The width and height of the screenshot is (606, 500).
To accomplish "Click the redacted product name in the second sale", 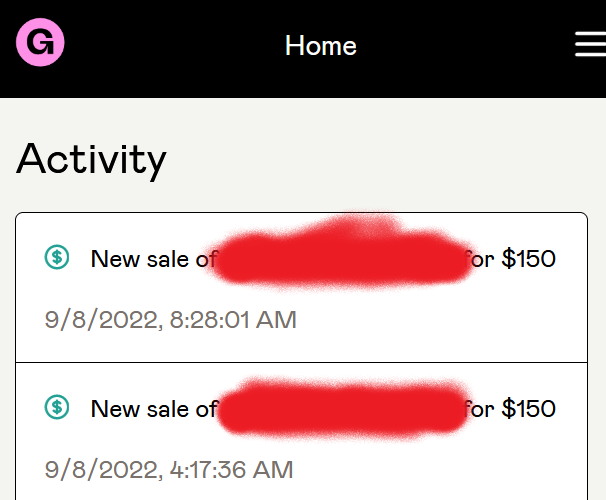I will 342,408.
